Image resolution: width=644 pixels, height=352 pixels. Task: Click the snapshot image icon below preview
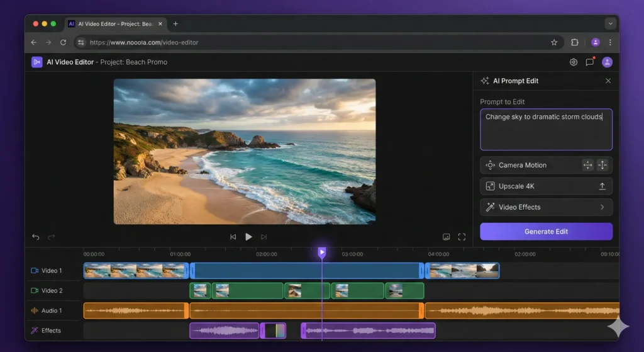coord(446,237)
